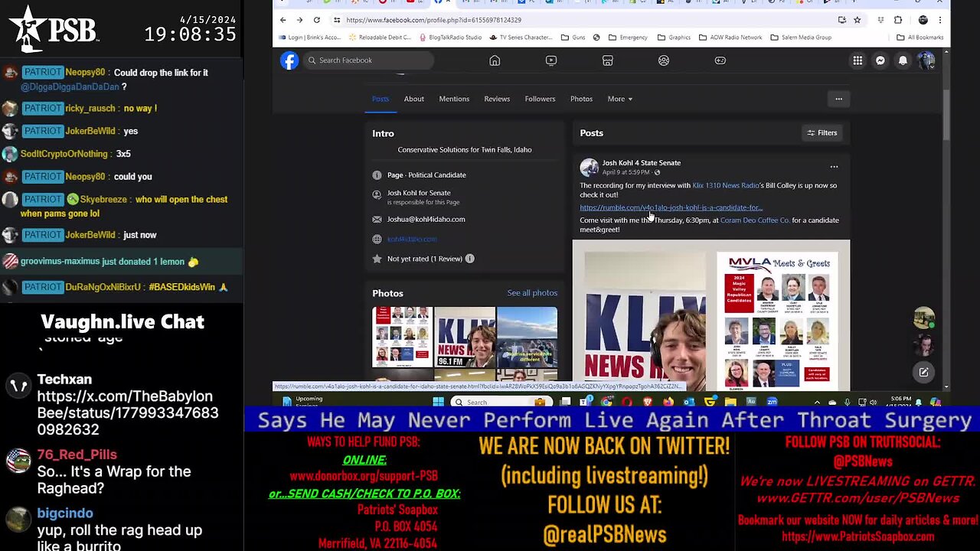The image size is (980, 551).
Task: Switch to the Posts tab
Action: [x=381, y=99]
